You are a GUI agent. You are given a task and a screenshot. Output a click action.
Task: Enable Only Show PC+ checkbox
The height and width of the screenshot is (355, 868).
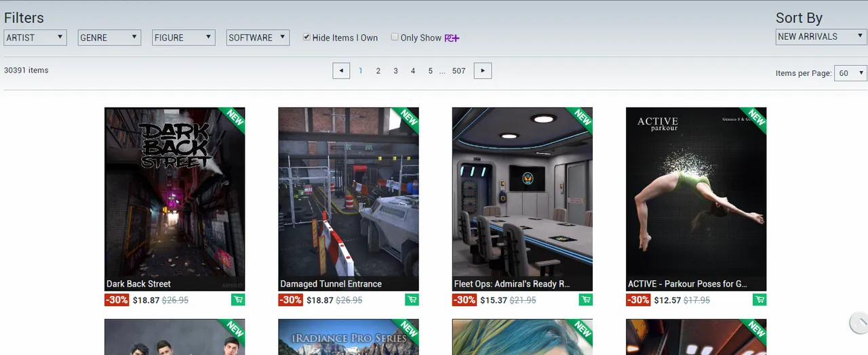point(395,37)
